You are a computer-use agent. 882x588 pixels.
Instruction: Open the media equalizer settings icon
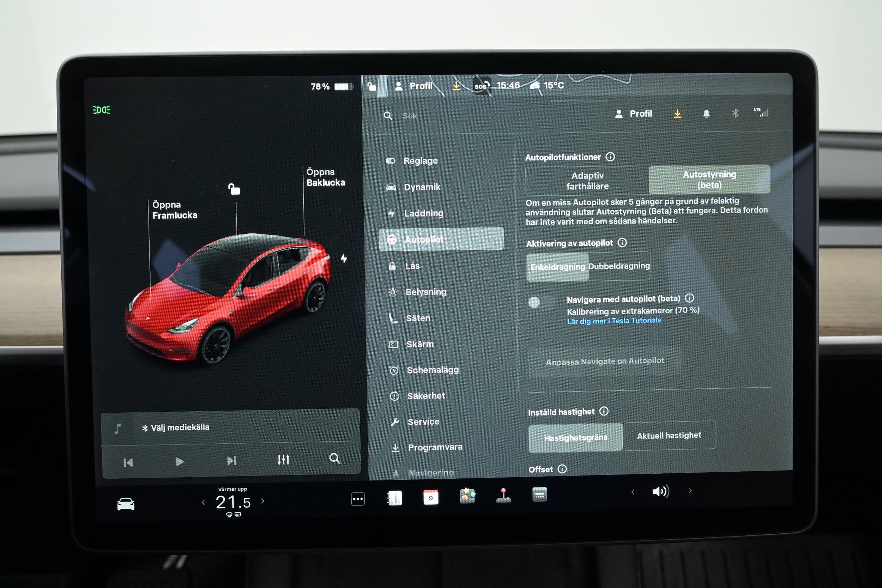click(x=284, y=459)
